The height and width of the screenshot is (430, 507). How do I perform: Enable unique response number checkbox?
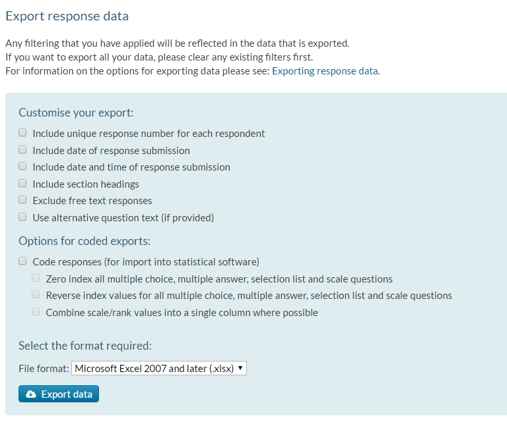tap(22, 133)
